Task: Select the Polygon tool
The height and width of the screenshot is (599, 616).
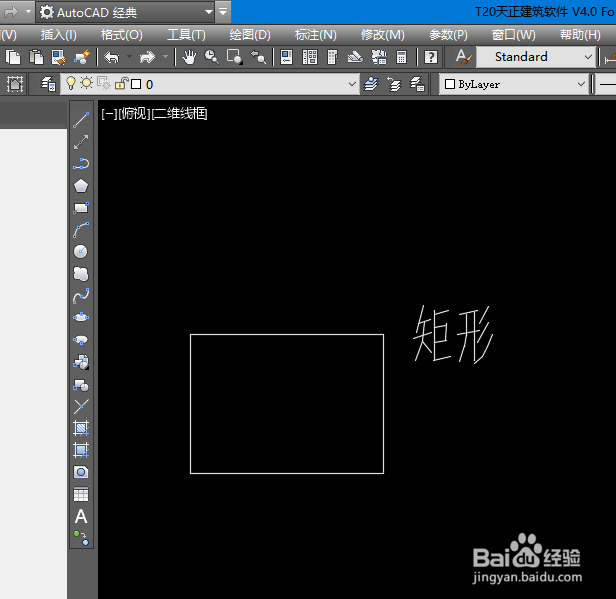Action: pyautogui.click(x=81, y=186)
